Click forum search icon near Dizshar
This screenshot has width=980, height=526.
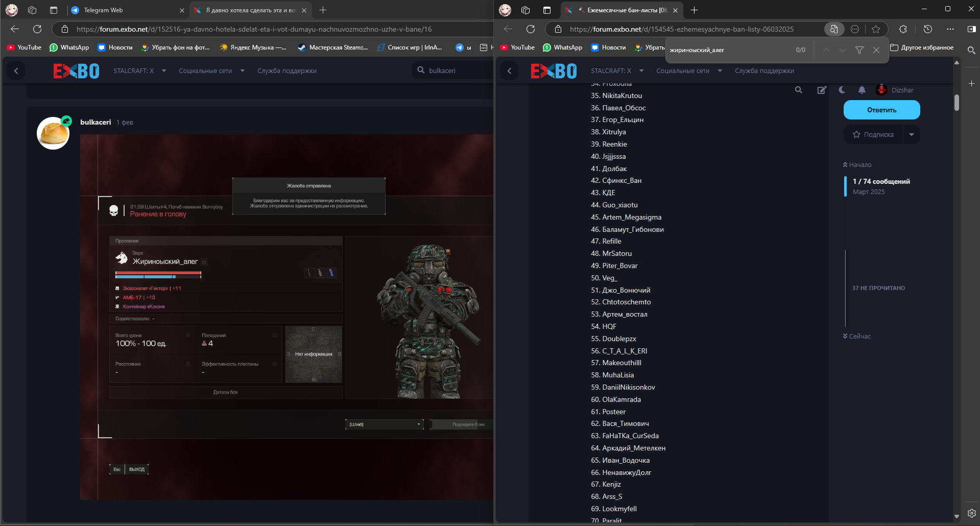pos(799,90)
